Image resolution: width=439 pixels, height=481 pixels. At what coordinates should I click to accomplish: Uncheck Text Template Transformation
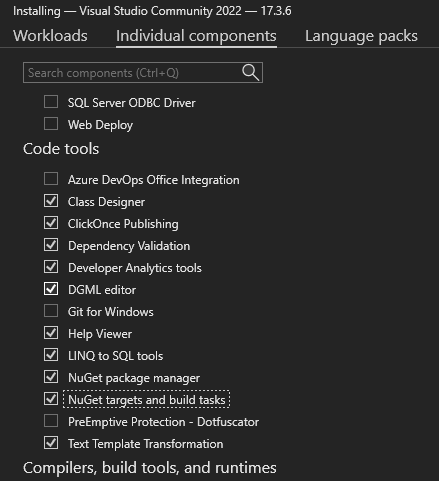click(51, 443)
